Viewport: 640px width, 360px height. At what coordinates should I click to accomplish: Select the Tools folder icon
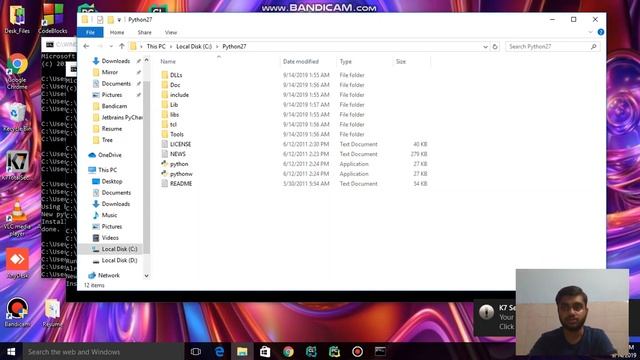click(164, 134)
